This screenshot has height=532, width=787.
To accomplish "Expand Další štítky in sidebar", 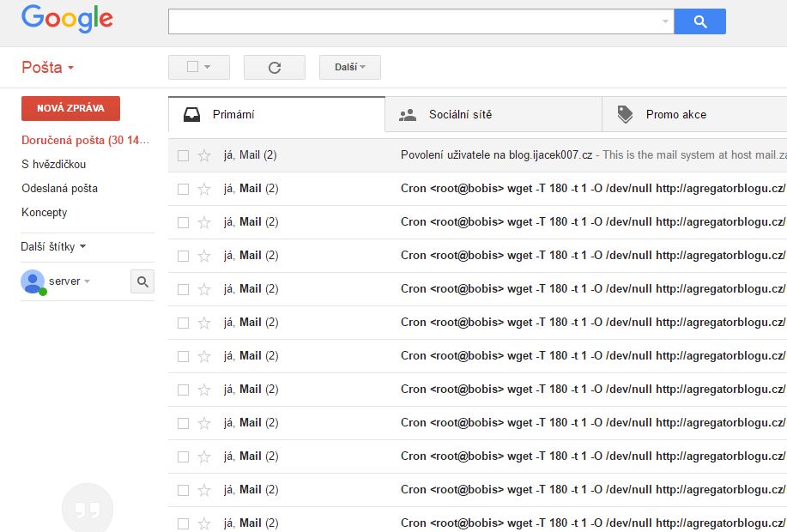I will click(x=53, y=246).
